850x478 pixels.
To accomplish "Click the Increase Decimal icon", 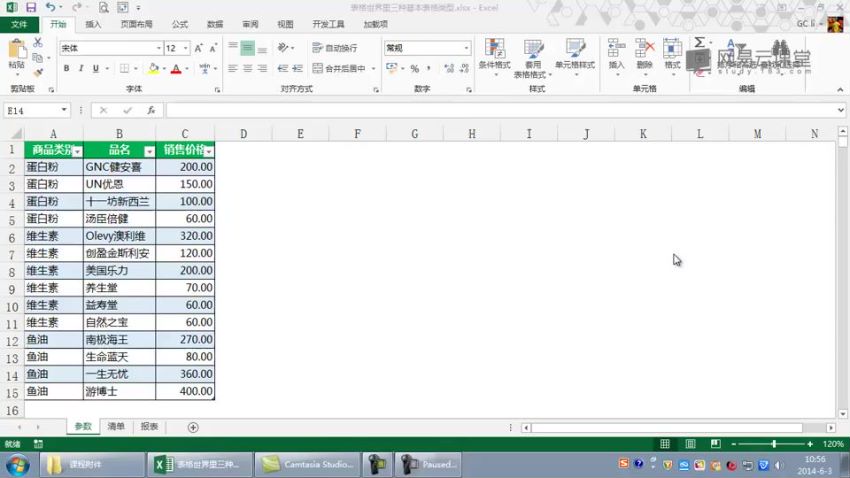I will [449, 68].
